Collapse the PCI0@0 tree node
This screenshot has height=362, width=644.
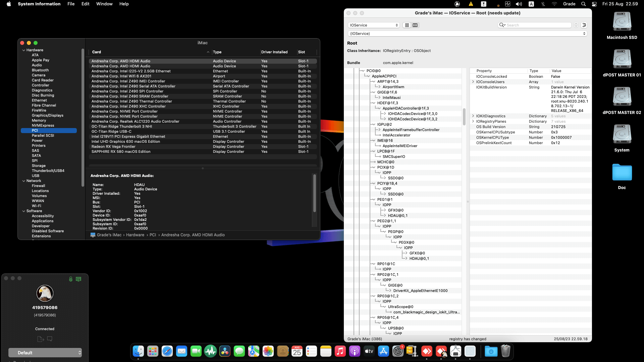362,71
